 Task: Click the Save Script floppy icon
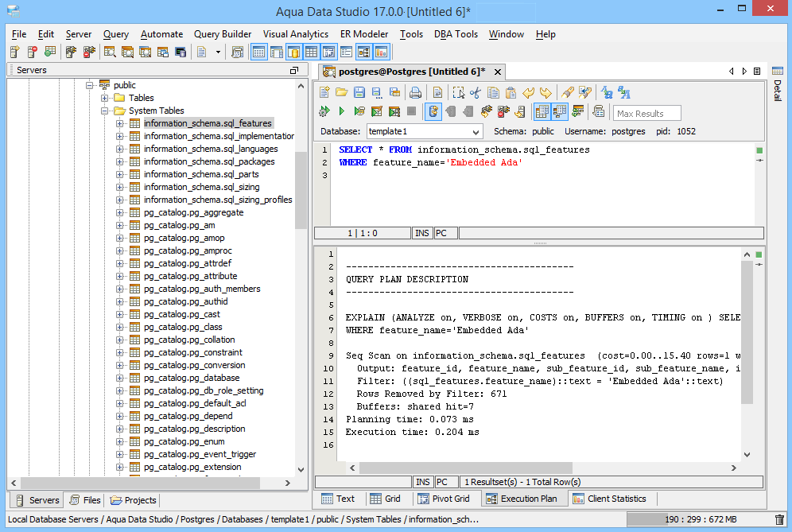tap(359, 92)
